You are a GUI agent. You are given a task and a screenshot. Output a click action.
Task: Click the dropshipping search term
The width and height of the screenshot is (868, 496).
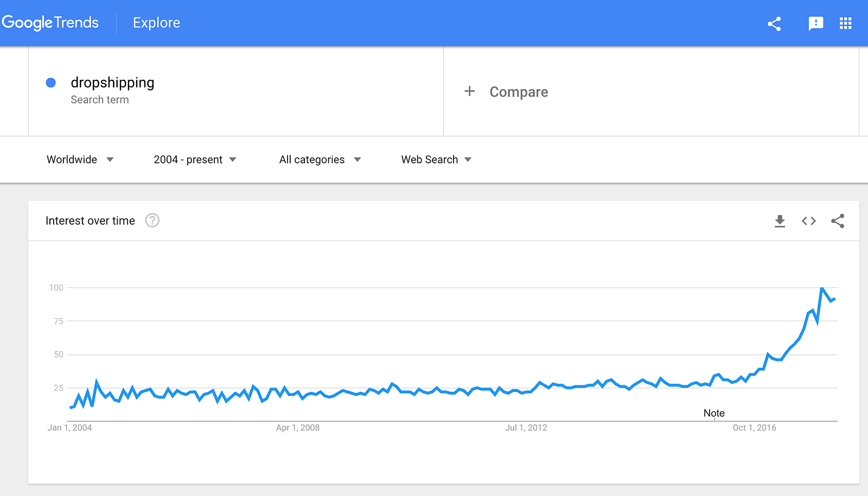point(112,82)
